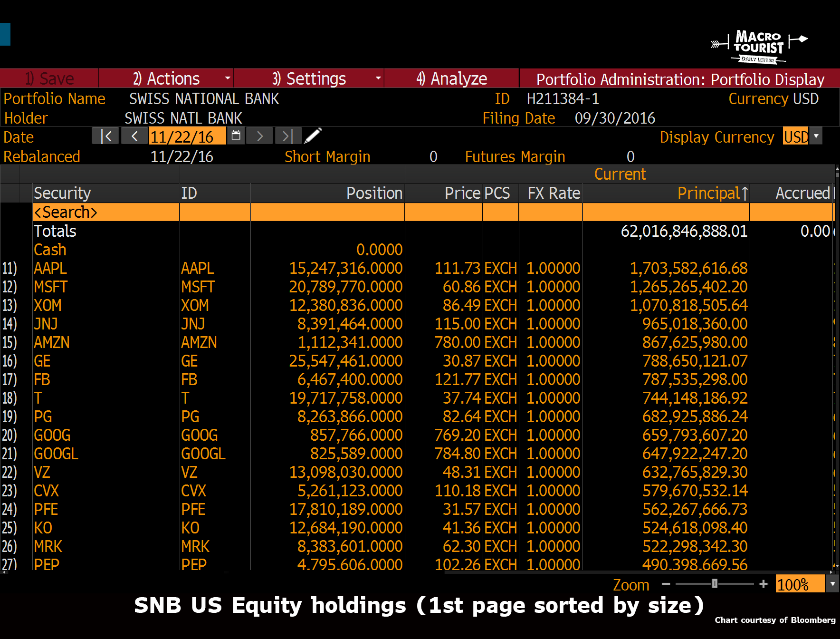Select the Totals row label

[x=55, y=231]
